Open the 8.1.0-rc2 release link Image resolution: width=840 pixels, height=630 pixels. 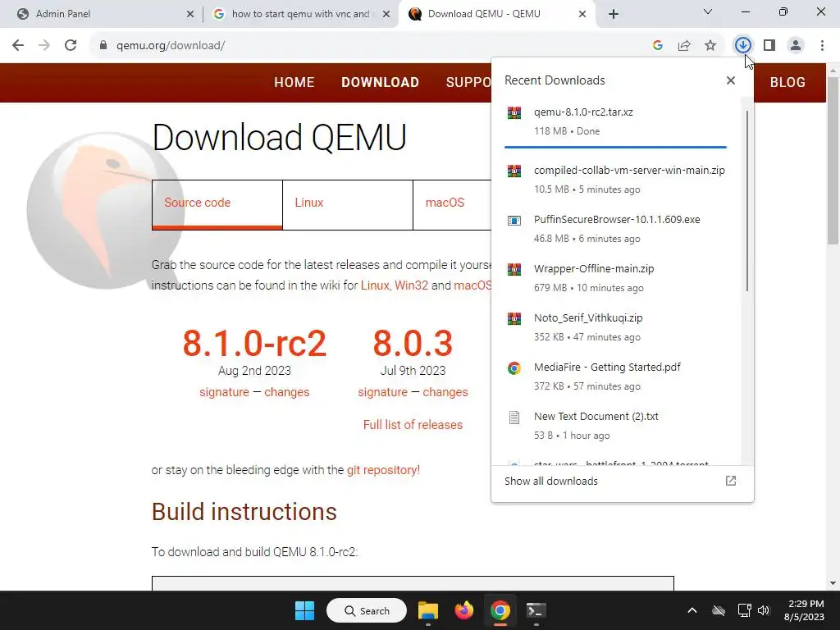(254, 343)
